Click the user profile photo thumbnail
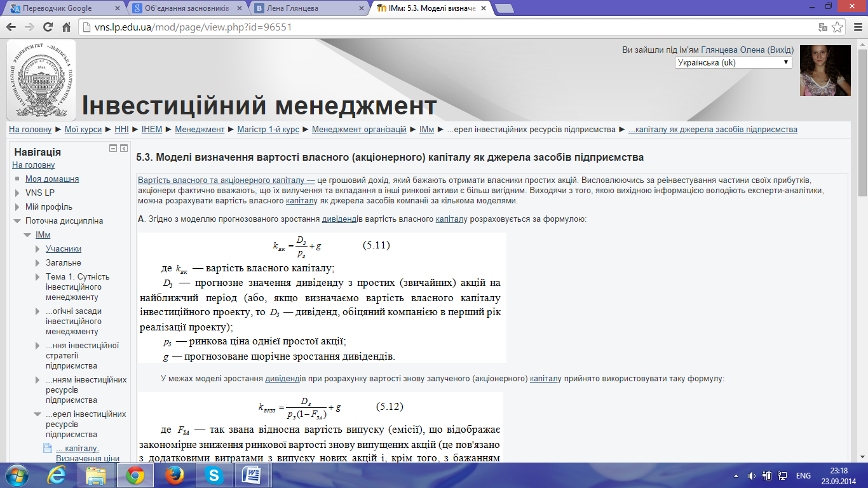Viewport: 868px width, 488px height. (825, 70)
